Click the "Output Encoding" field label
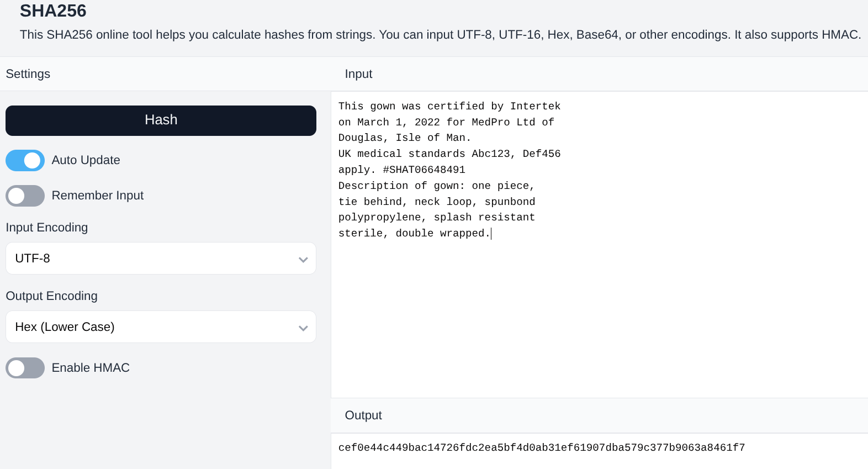 [x=51, y=296]
